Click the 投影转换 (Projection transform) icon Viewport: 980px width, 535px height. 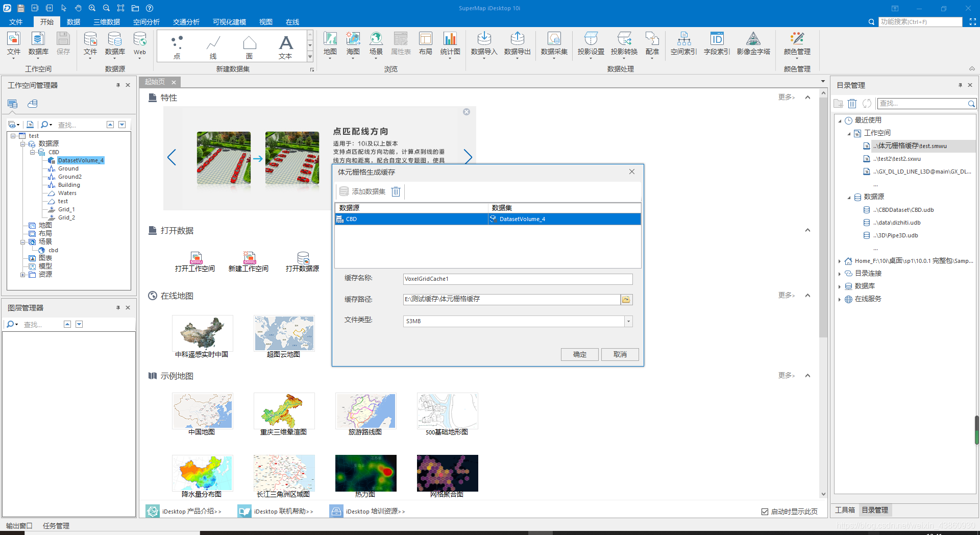(624, 44)
